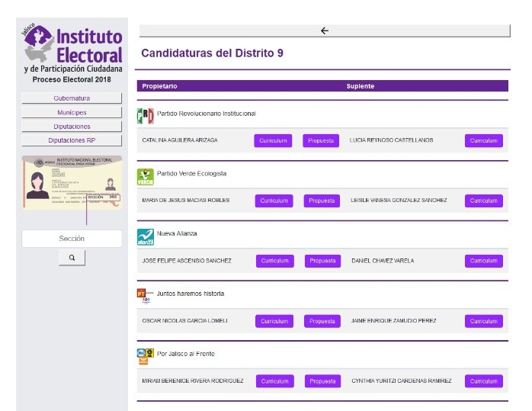View Propuesta for Oscar Nicolas Garcia Lomeli
The image size is (532, 411).
click(322, 321)
